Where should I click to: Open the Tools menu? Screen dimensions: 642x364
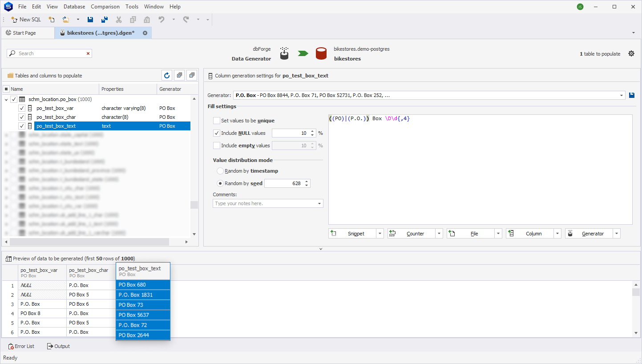132,7
